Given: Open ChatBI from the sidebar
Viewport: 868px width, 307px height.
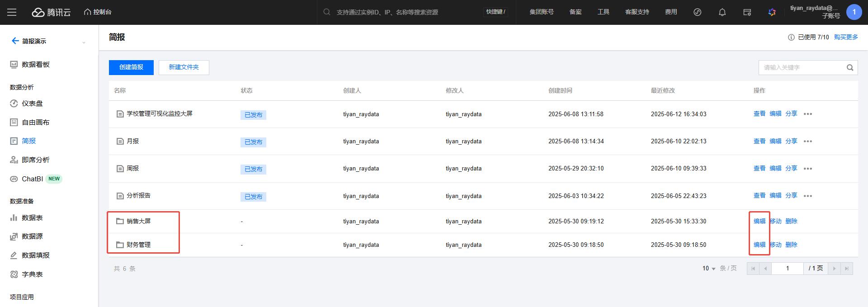Looking at the screenshot, I should (x=32, y=179).
